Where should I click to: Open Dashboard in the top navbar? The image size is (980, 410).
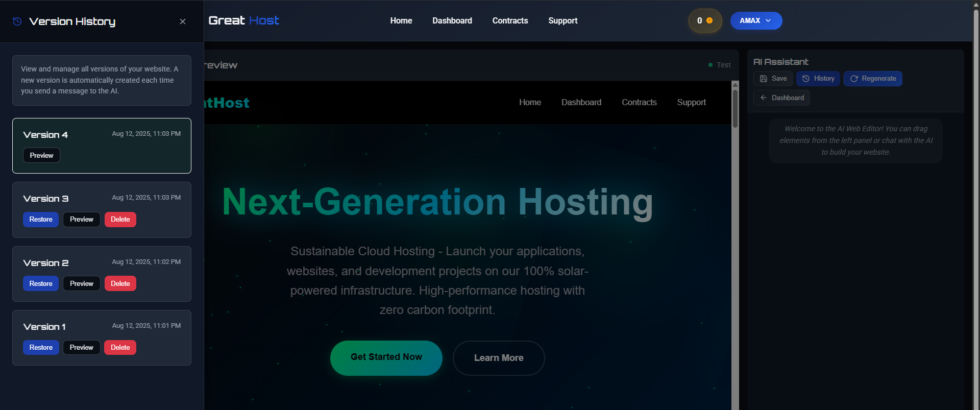(x=452, y=20)
